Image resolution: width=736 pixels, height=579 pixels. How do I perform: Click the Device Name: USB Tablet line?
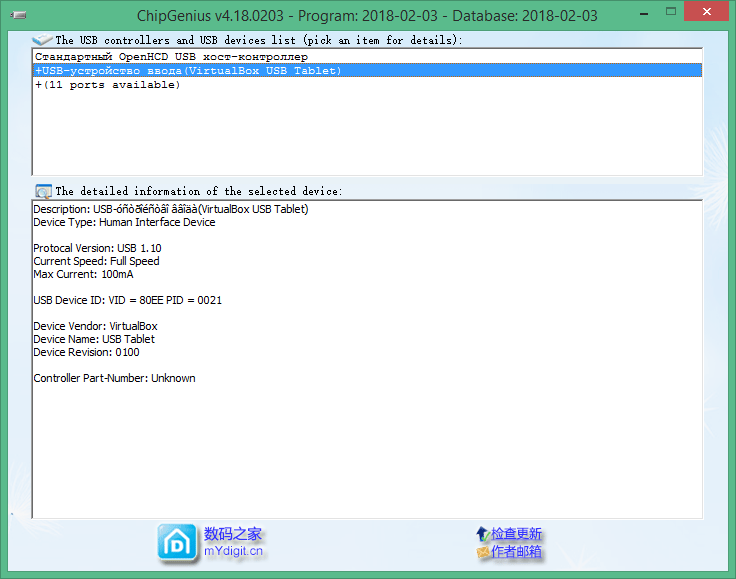coord(94,339)
